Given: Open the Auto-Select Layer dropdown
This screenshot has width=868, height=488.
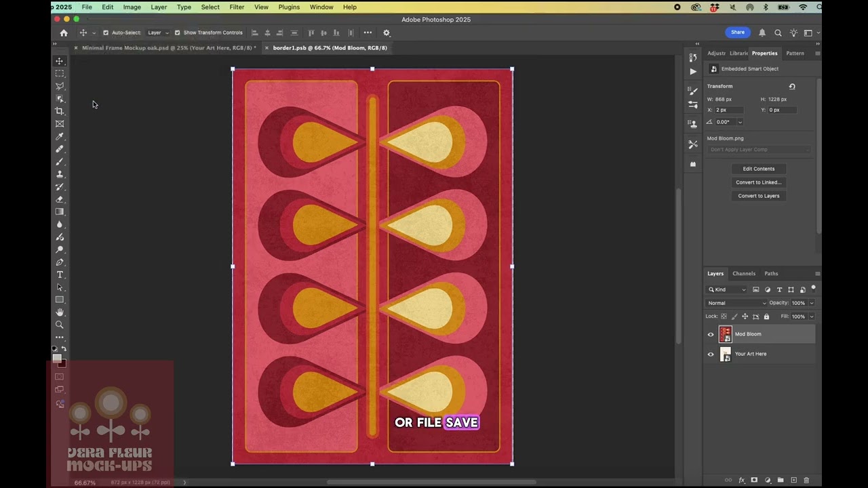Looking at the screenshot, I should (x=159, y=33).
